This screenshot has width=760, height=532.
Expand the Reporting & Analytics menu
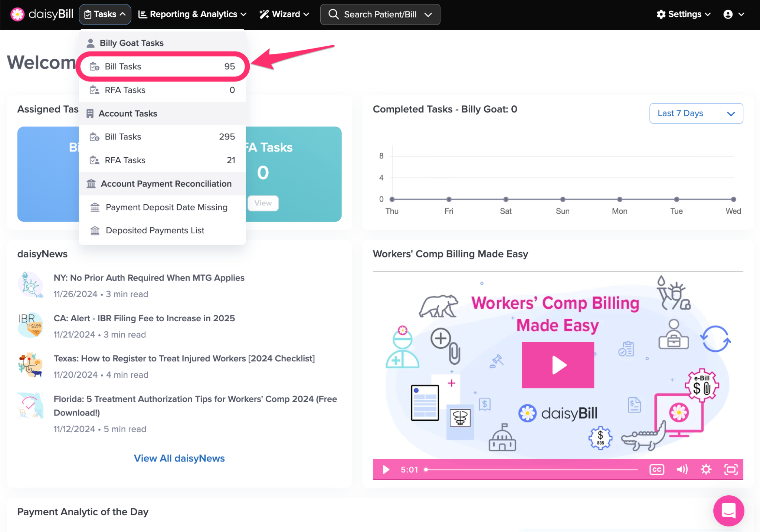click(192, 14)
